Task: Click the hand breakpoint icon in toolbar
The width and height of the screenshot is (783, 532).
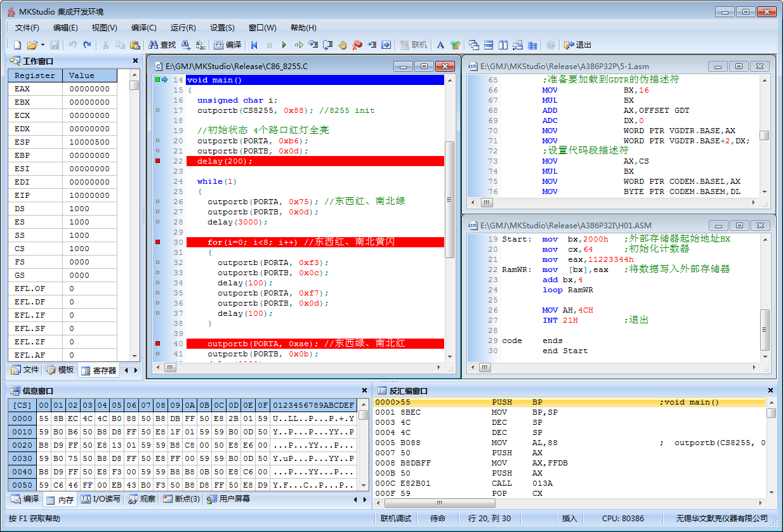Action: (x=343, y=45)
